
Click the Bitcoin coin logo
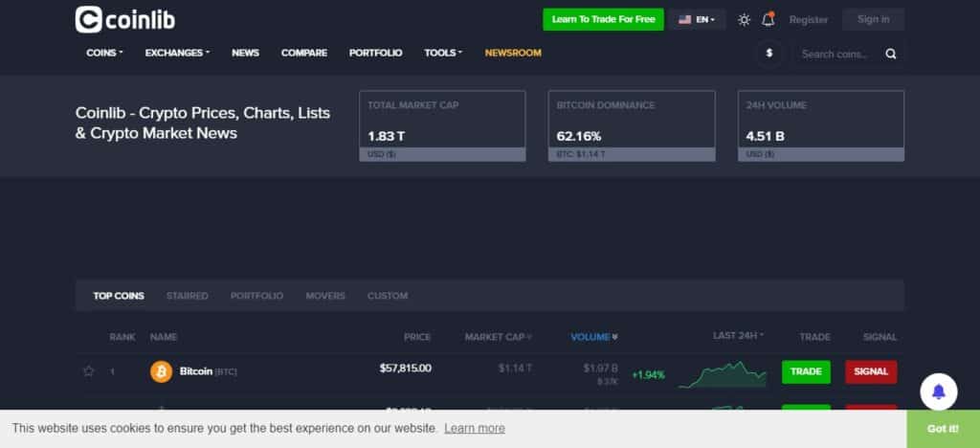[161, 371]
